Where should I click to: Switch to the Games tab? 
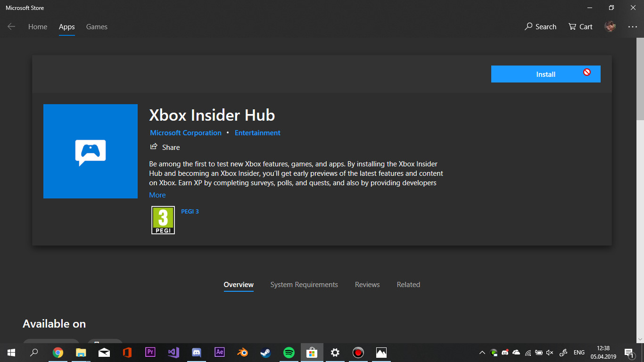(97, 27)
